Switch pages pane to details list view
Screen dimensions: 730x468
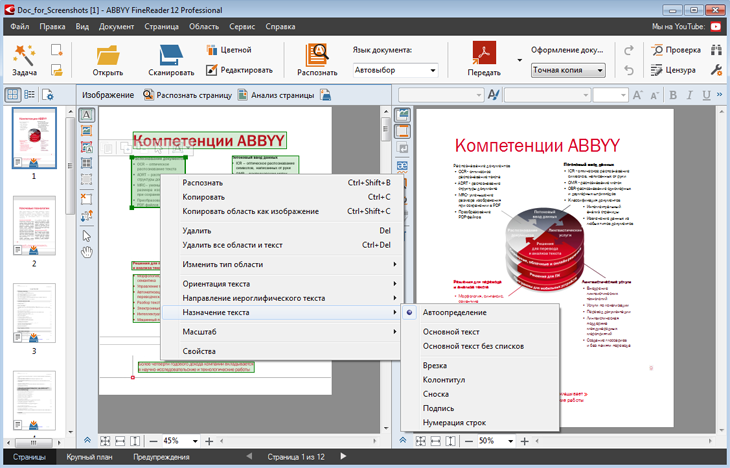point(30,95)
